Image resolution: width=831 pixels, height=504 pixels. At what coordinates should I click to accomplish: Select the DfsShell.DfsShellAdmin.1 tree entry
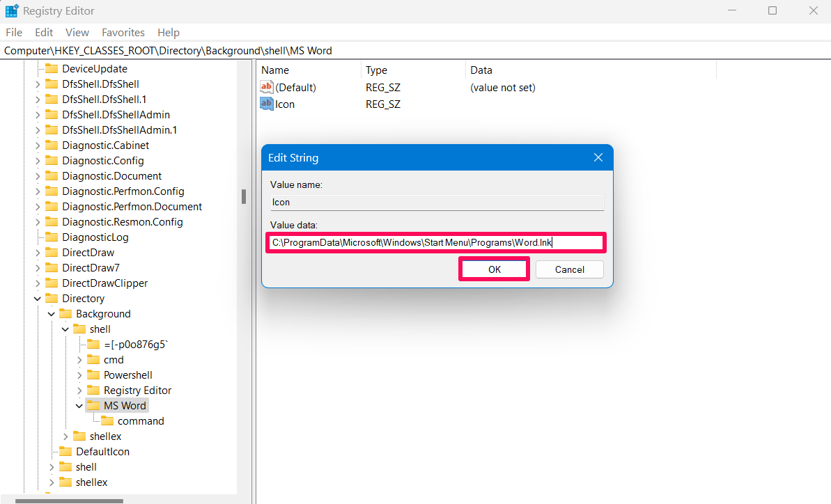coord(120,129)
